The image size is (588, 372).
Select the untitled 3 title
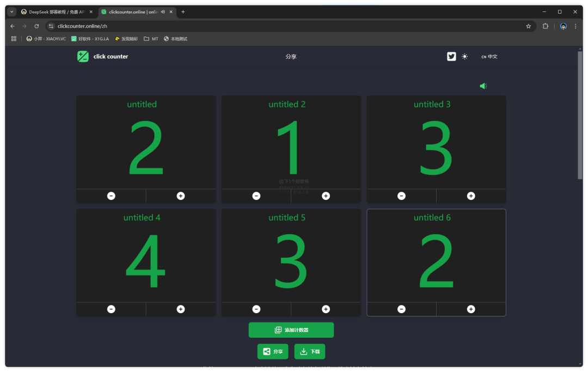coord(432,104)
